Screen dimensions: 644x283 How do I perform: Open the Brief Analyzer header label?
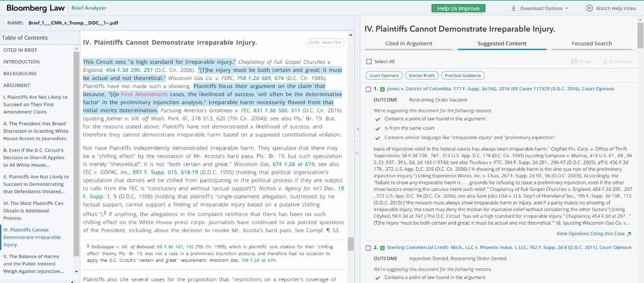(x=89, y=8)
